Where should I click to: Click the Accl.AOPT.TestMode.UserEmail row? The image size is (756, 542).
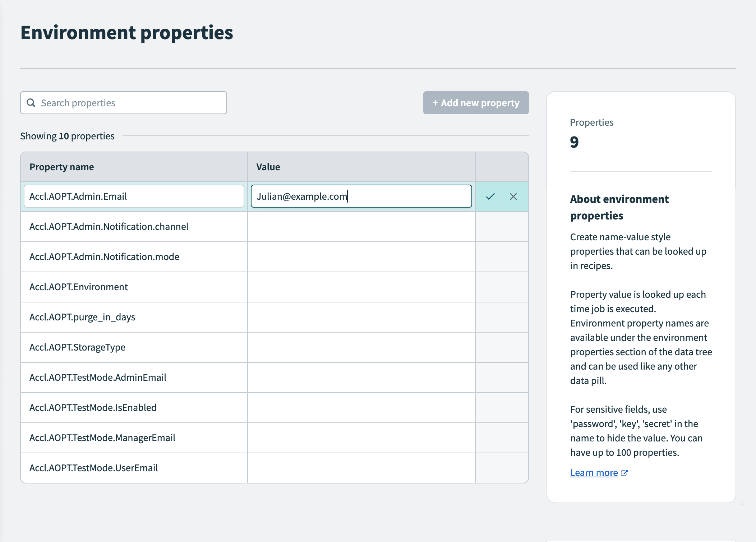(94, 468)
